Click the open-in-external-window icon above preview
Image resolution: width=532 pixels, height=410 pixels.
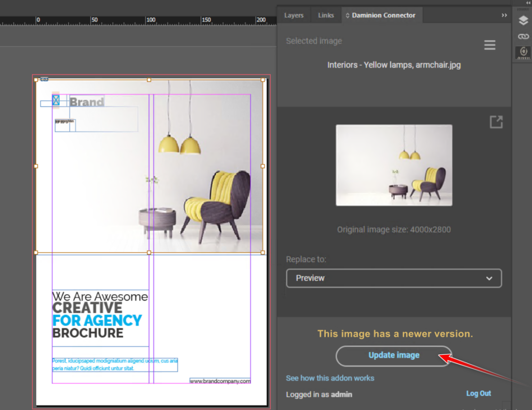tap(496, 122)
